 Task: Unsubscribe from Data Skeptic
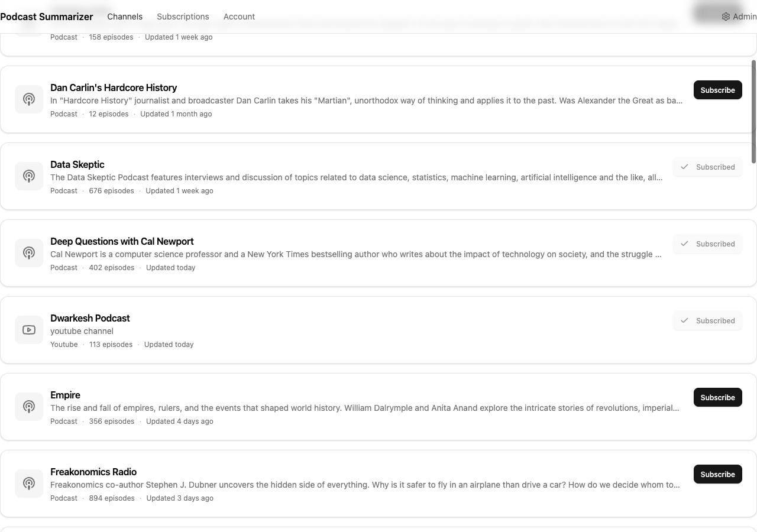pyautogui.click(x=707, y=167)
